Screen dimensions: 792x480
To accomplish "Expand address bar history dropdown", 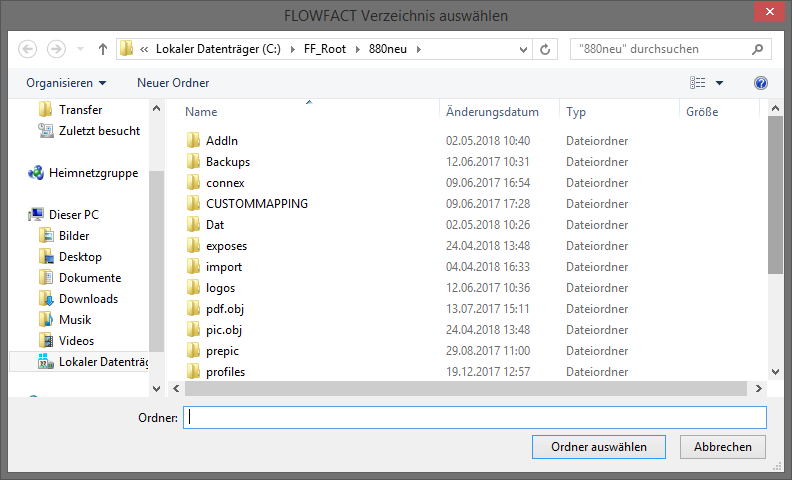I will [523, 50].
